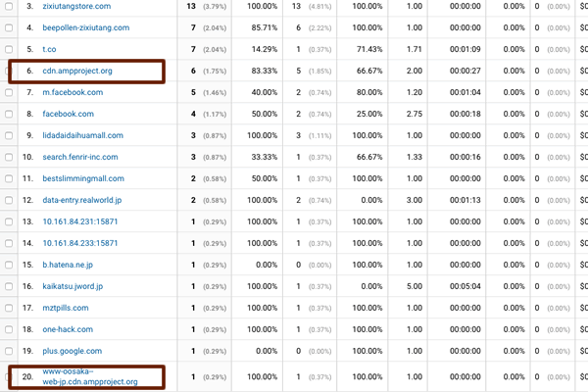Select the checkbox beside t.co

[x=9, y=49]
